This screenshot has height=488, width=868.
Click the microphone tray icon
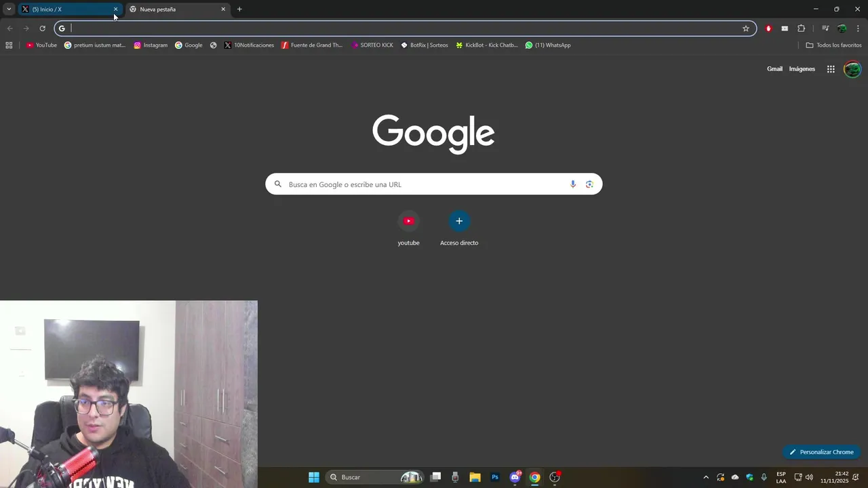pyautogui.click(x=764, y=477)
